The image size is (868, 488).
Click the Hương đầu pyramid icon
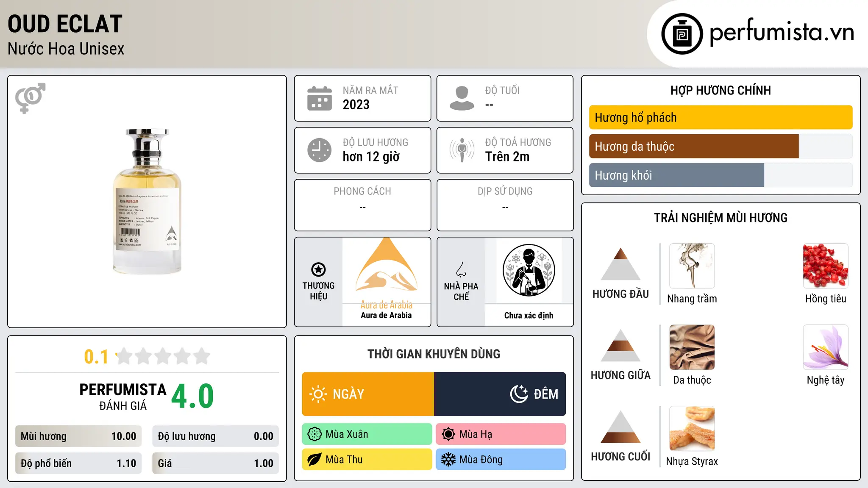click(620, 264)
